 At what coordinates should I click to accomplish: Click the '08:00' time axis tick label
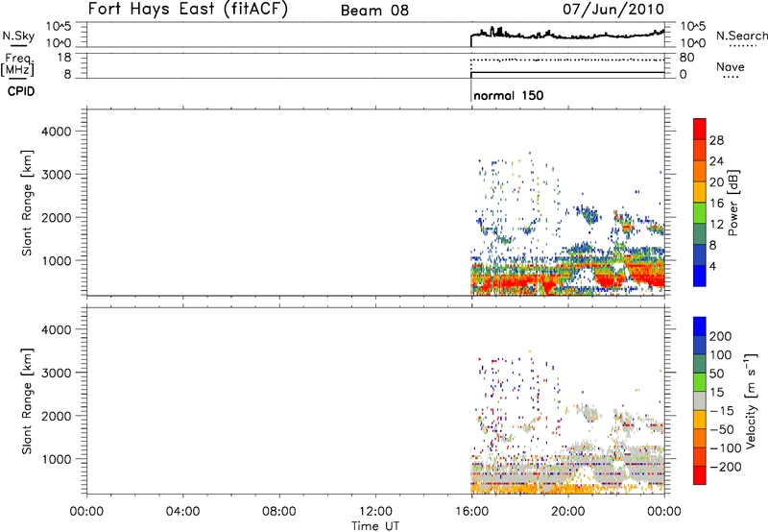coord(279,512)
